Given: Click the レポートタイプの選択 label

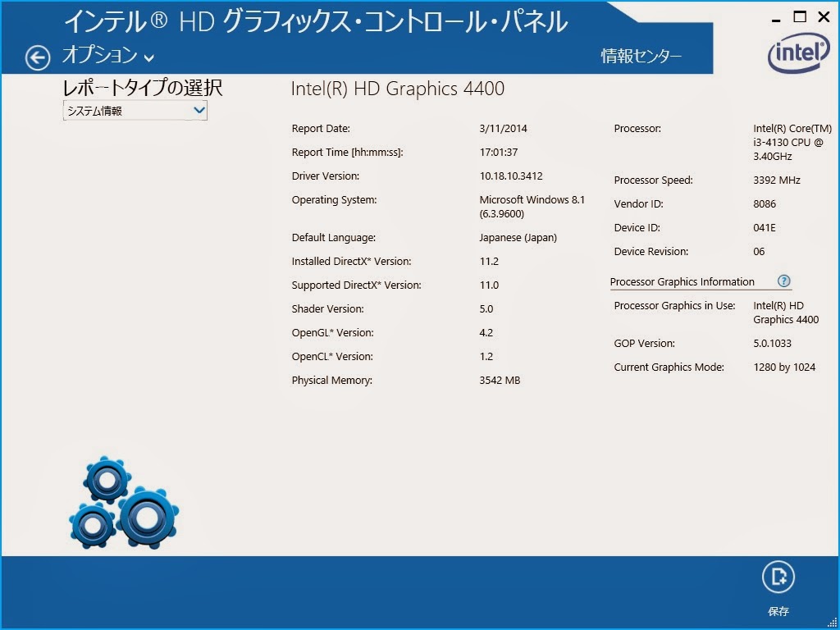Looking at the screenshot, I should click(143, 87).
